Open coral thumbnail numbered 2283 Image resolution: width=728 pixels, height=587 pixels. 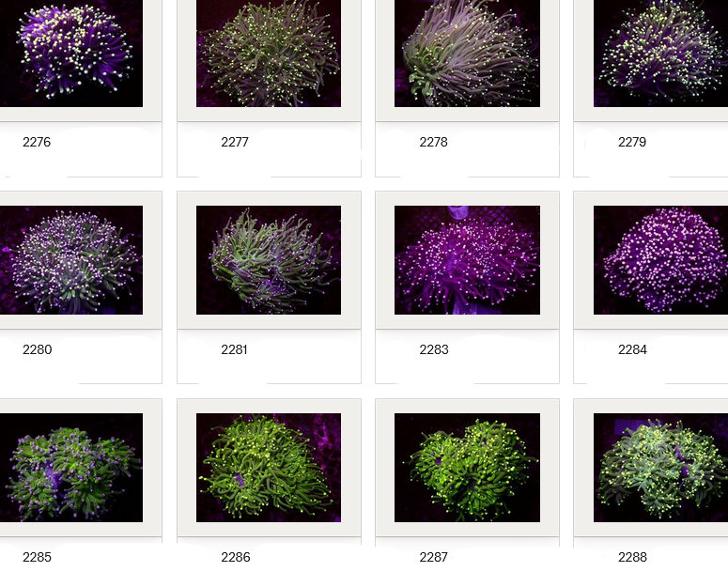click(x=467, y=260)
